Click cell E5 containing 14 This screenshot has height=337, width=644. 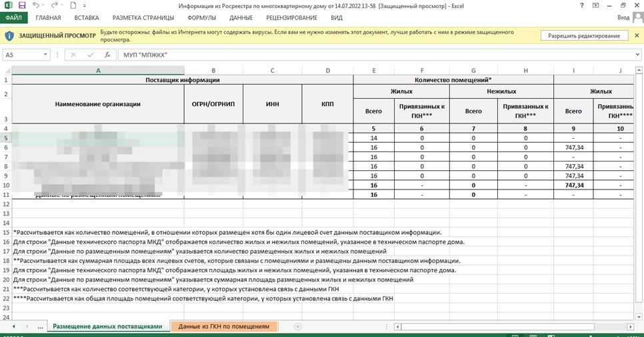click(x=374, y=138)
